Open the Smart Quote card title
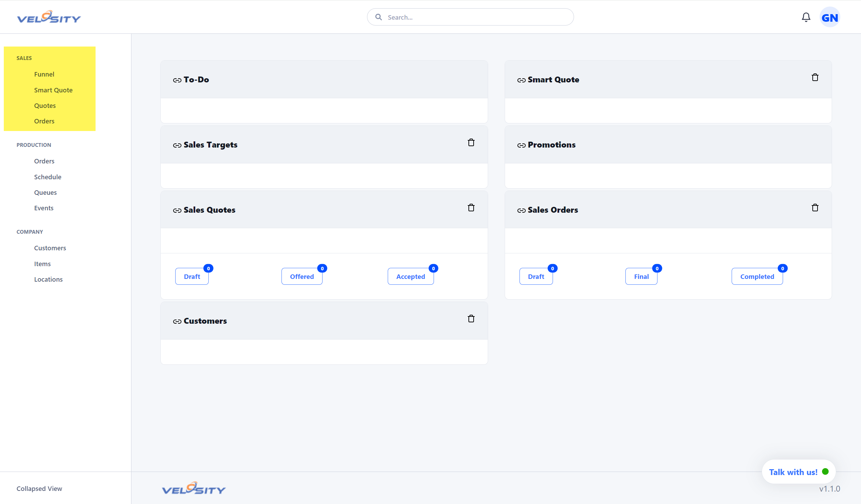 pos(553,80)
